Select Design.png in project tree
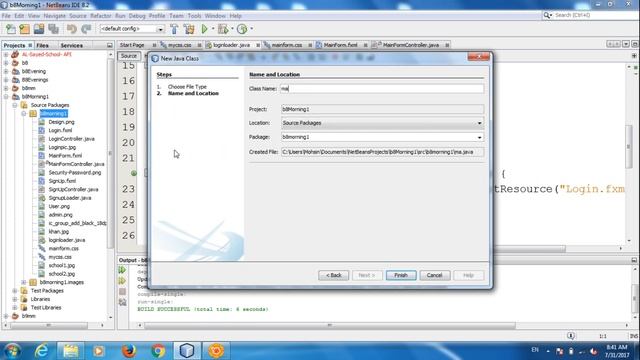640x360 pixels. [61, 122]
